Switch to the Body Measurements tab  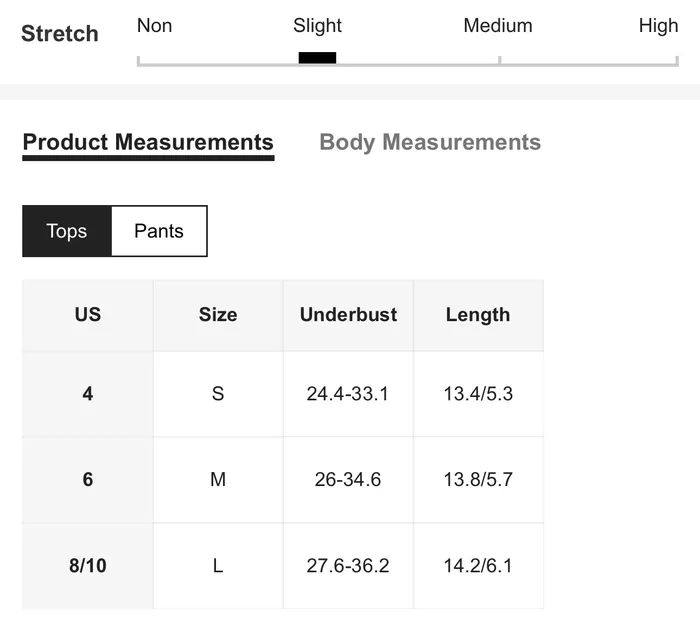click(x=430, y=142)
